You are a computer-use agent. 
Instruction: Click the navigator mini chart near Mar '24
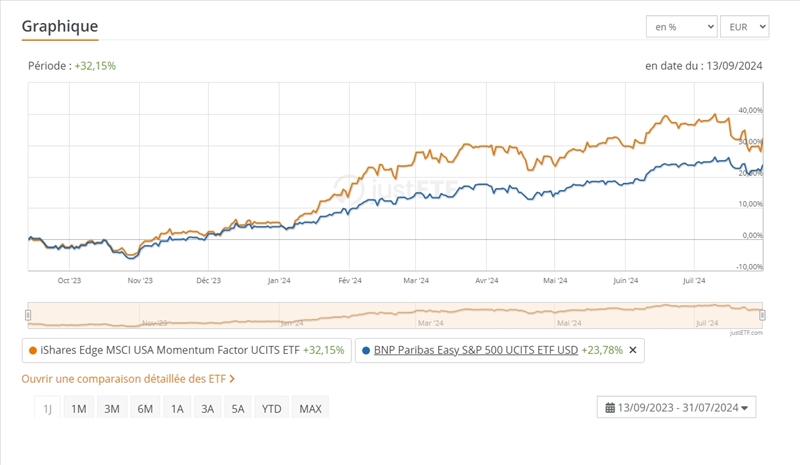pyautogui.click(x=430, y=316)
